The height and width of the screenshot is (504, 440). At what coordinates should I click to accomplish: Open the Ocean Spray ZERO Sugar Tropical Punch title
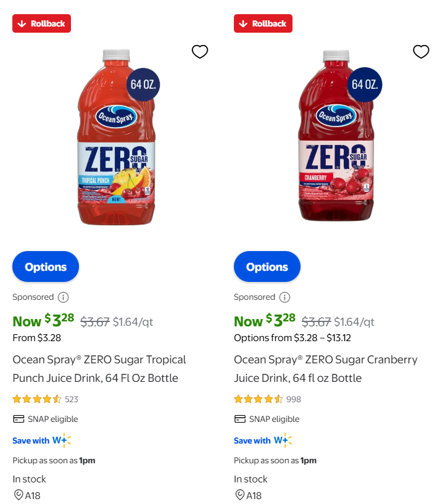tap(99, 369)
